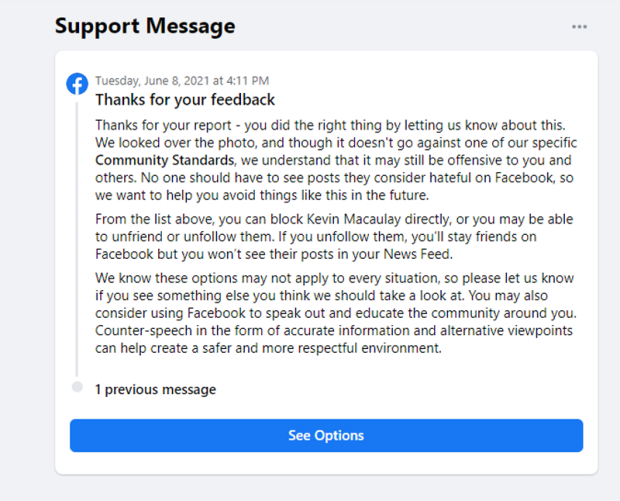Click the Support Message page title
Image resolution: width=620 pixels, height=501 pixels.
pos(145,26)
